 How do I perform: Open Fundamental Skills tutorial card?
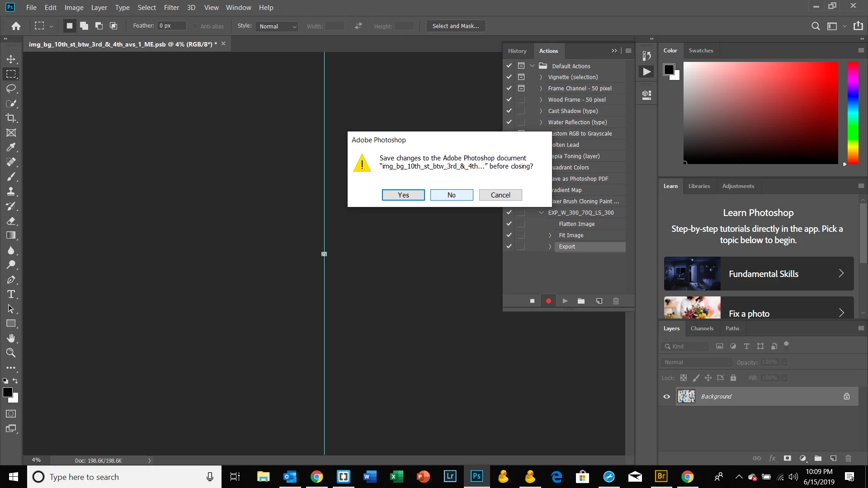tap(759, 274)
